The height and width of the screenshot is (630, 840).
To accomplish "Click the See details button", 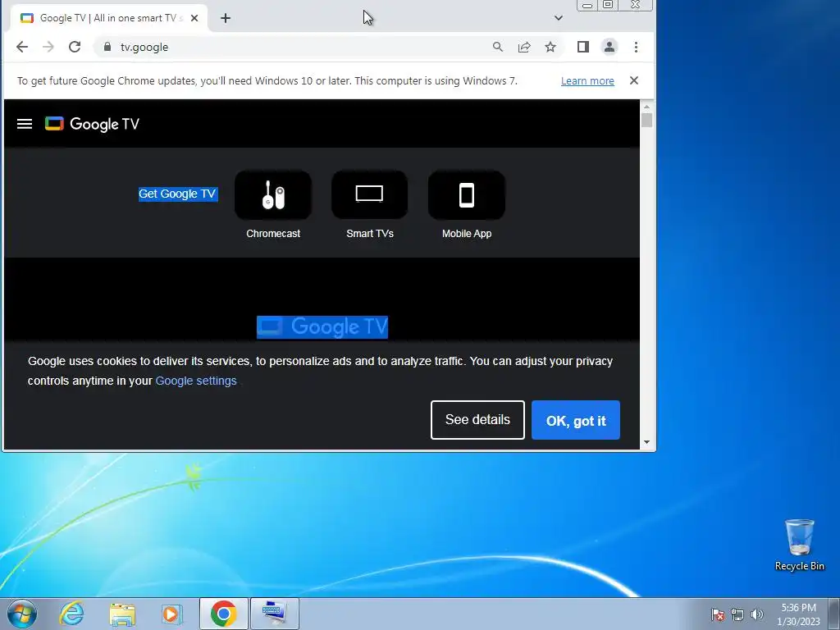I will click(477, 420).
